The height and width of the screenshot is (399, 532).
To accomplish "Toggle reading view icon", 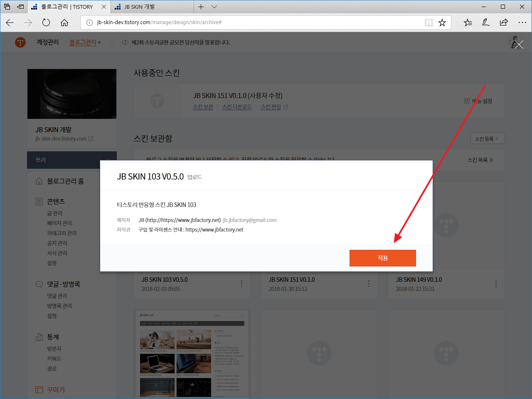I will (x=429, y=22).
